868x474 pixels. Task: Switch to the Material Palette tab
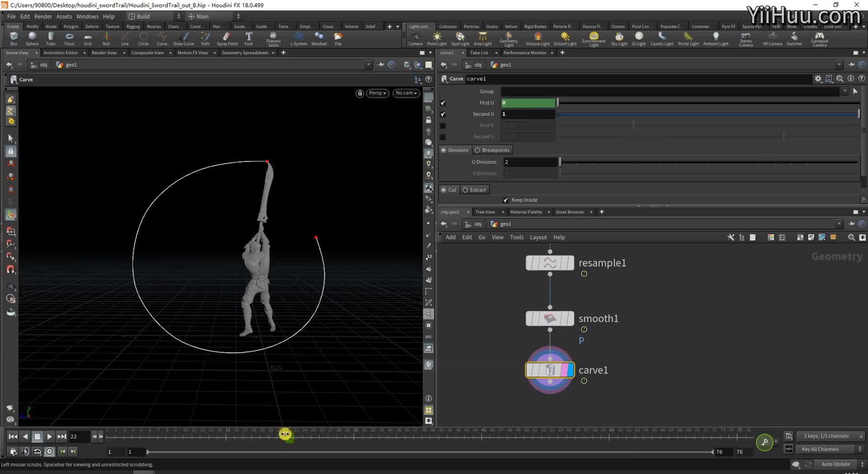click(526, 212)
